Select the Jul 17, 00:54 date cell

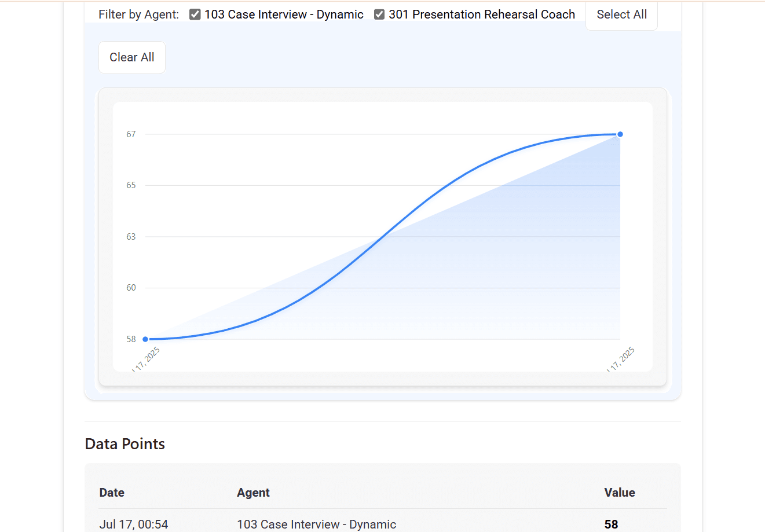point(134,524)
